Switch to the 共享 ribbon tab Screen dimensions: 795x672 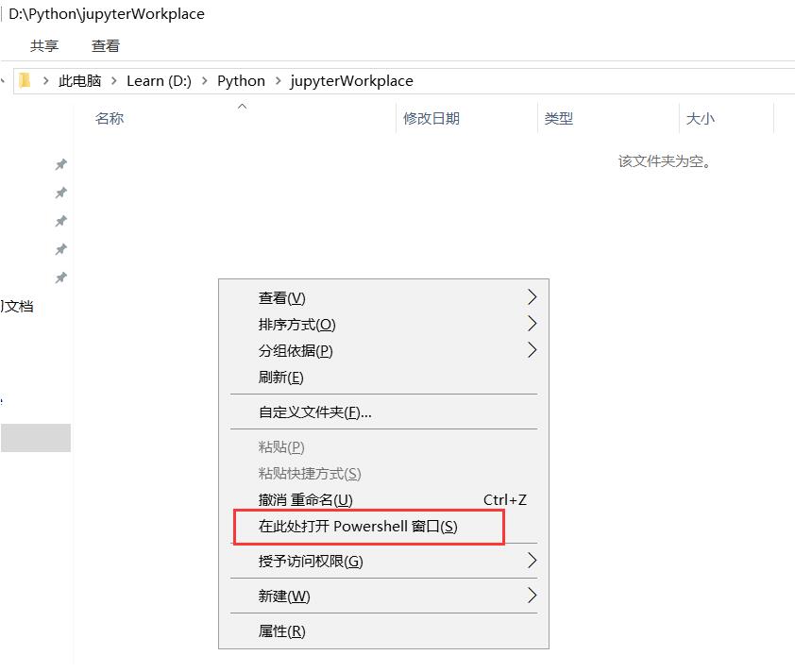(45, 45)
